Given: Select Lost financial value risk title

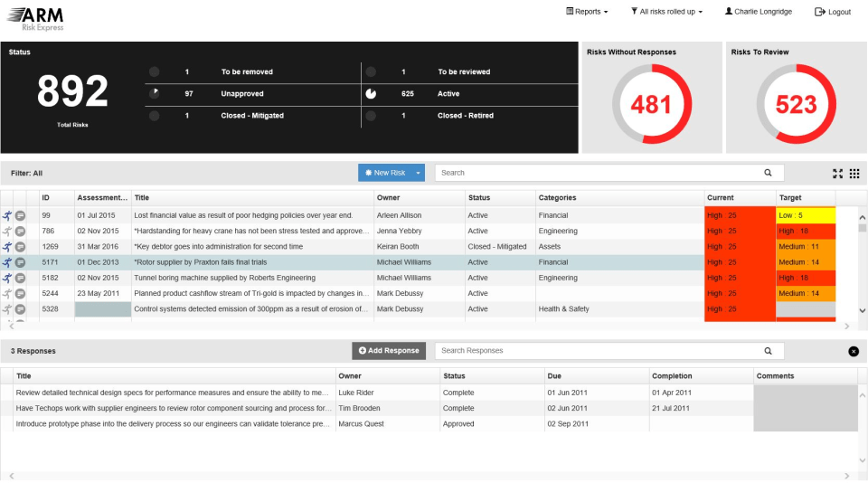Looking at the screenshot, I should [x=243, y=215].
